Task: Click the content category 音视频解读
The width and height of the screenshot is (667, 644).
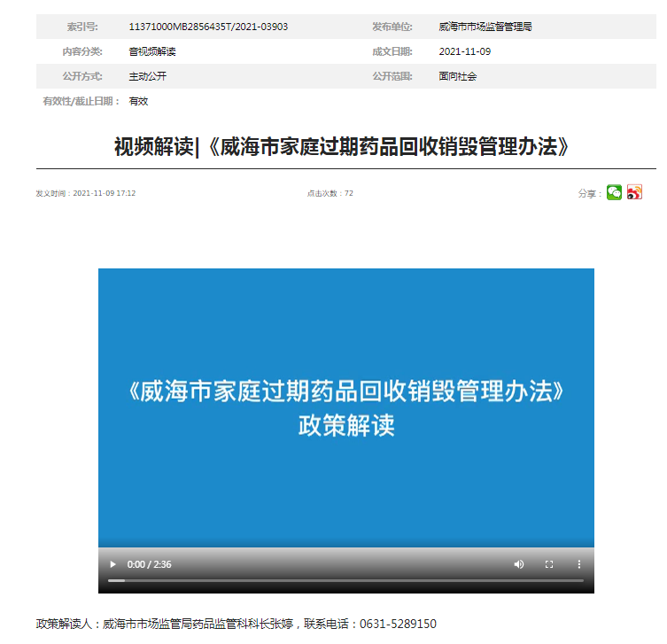Action: (152, 51)
